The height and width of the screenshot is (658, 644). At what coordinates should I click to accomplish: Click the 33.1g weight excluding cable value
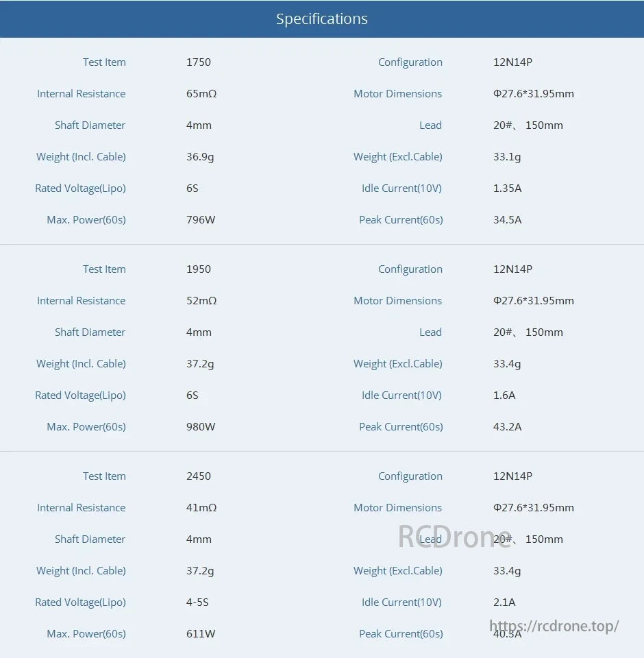(x=507, y=157)
